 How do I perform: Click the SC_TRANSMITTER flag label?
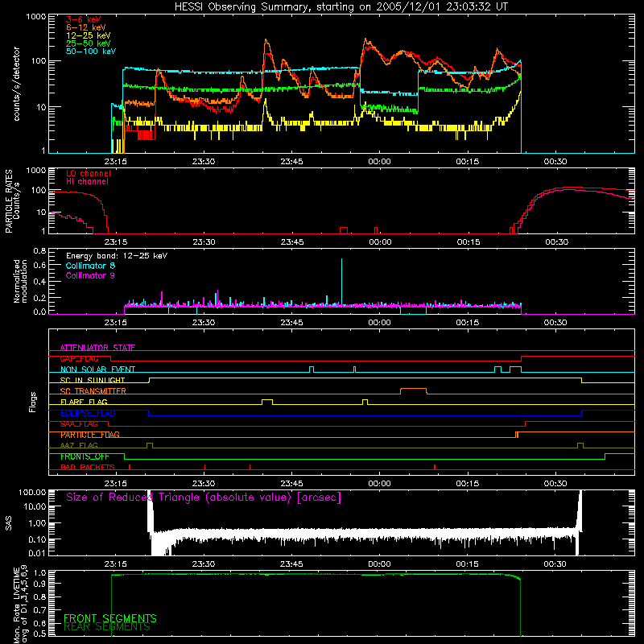point(93,391)
